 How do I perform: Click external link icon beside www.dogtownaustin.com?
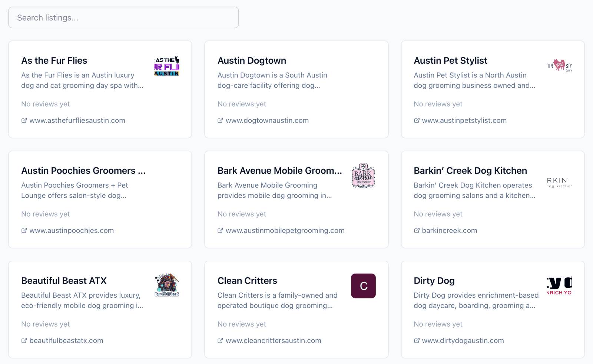tap(220, 120)
